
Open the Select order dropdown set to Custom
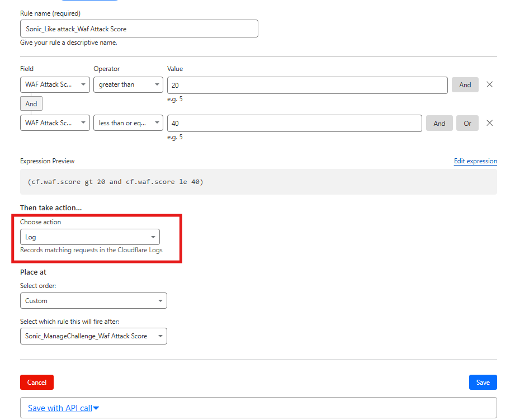pos(93,300)
